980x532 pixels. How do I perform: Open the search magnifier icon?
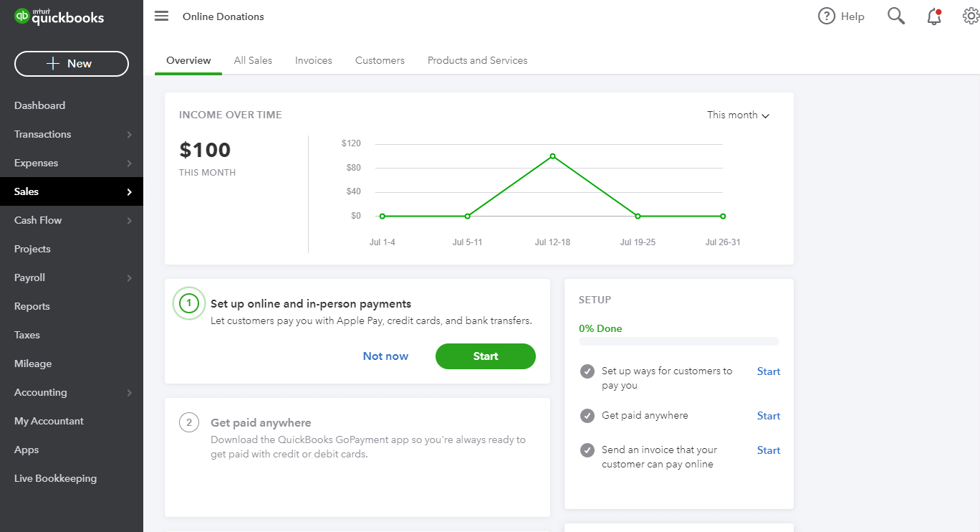click(x=896, y=16)
